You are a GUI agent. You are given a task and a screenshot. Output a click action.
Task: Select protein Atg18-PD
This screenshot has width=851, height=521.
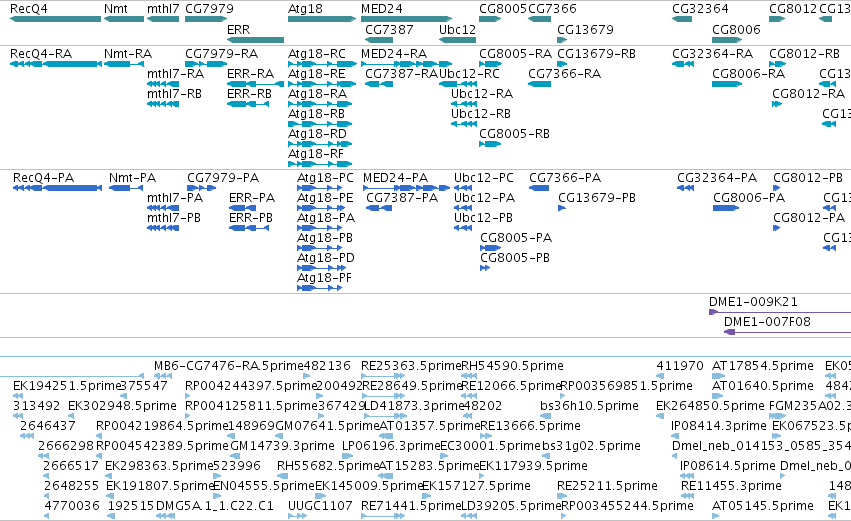pos(320,268)
